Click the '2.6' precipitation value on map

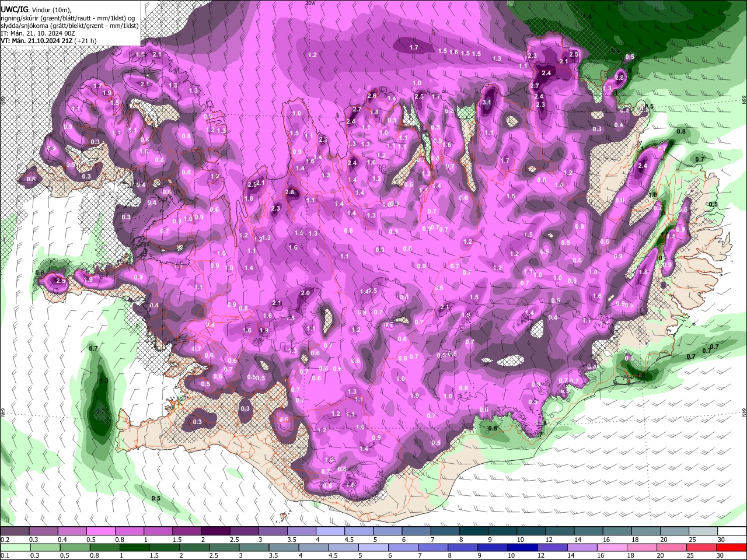click(372, 96)
